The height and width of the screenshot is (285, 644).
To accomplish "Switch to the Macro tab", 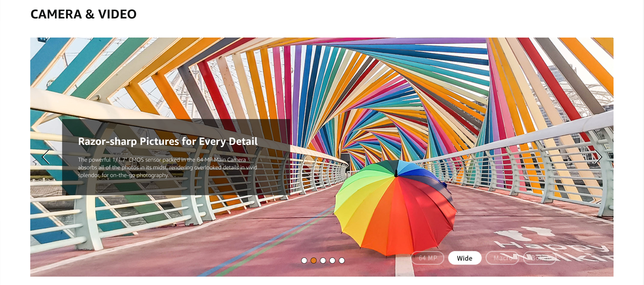I will tap(502, 258).
